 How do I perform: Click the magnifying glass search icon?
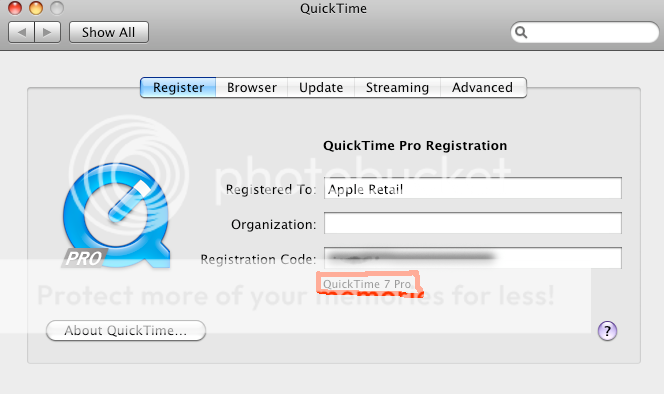click(x=521, y=32)
